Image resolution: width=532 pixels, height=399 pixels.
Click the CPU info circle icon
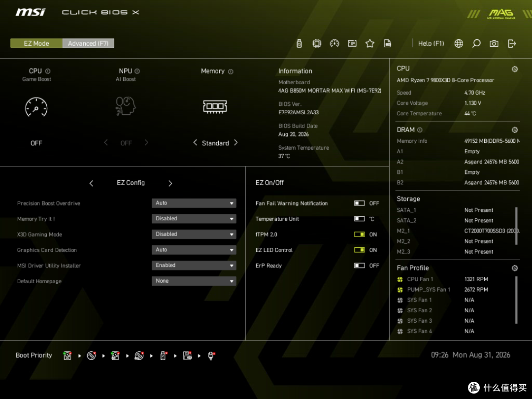click(x=48, y=71)
